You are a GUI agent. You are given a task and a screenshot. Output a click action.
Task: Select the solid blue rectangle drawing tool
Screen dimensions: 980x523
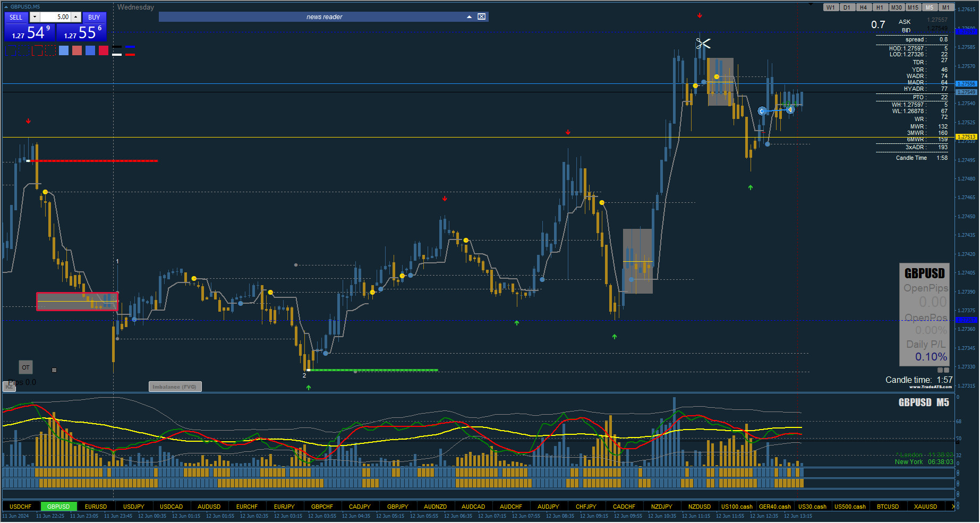pyautogui.click(x=11, y=50)
